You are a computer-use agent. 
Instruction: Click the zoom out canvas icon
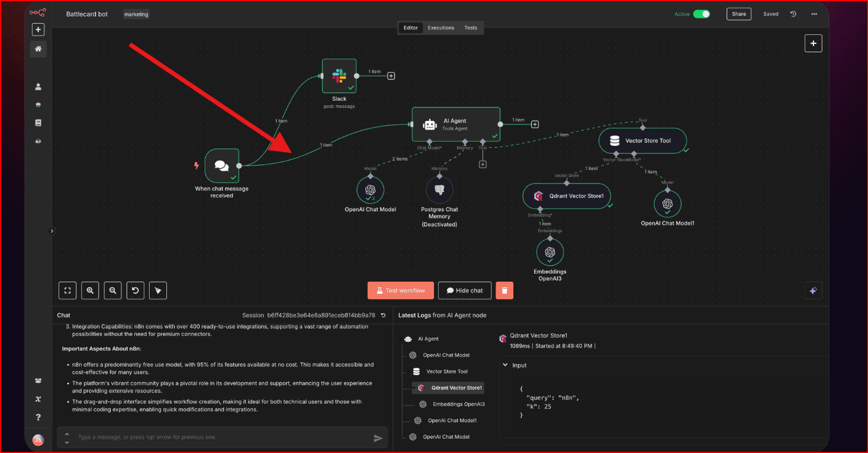tap(112, 290)
